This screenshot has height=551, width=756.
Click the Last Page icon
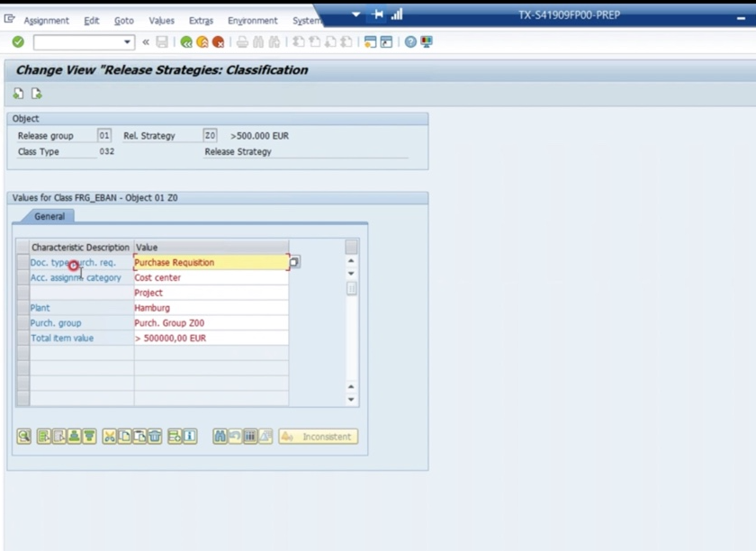[346, 42]
